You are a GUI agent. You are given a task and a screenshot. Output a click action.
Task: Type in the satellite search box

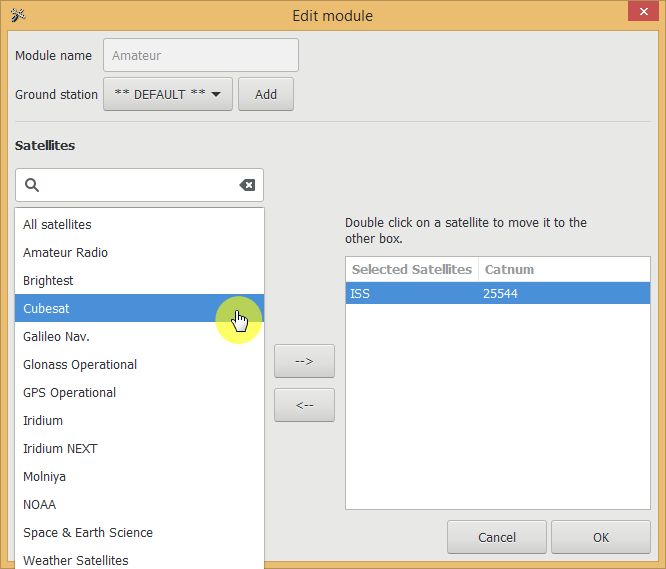click(x=138, y=185)
